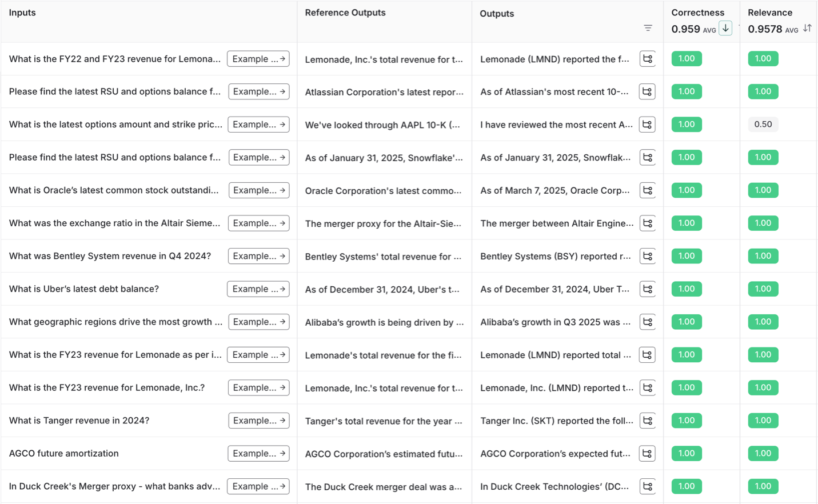Image resolution: width=818 pixels, height=504 pixels.
Task: Open the filter icon in Outputs column
Action: pyautogui.click(x=648, y=28)
